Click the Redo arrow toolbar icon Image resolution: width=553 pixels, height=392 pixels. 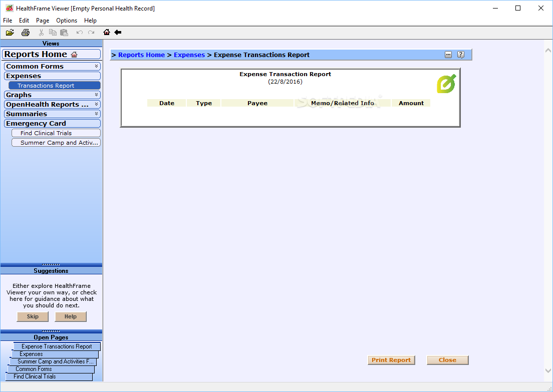[91, 33]
